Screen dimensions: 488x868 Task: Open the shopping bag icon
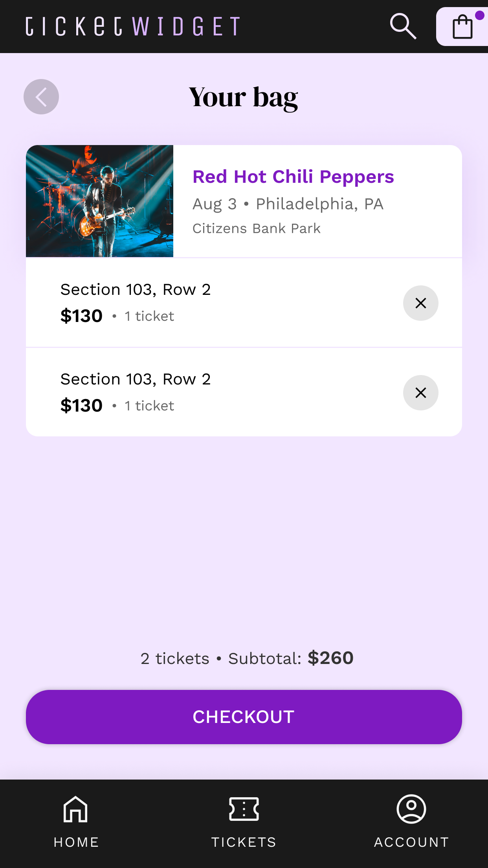pyautogui.click(x=462, y=27)
